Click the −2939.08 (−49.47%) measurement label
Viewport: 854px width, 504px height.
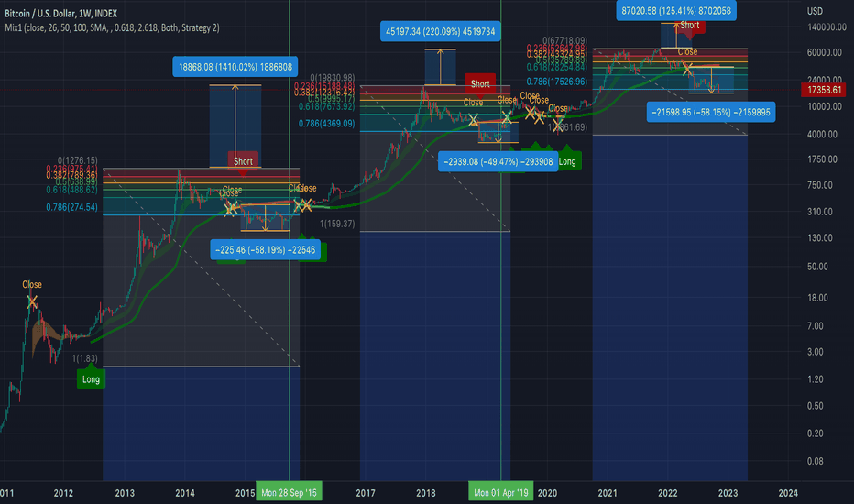[498, 162]
